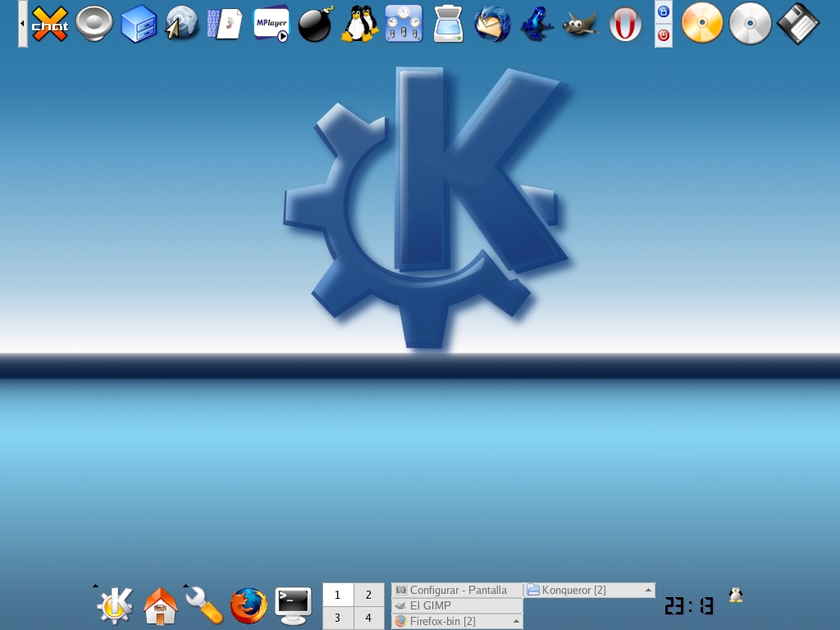The image size is (840, 630).
Task: Launch the globe with arrow navigator icon
Action: point(181,22)
